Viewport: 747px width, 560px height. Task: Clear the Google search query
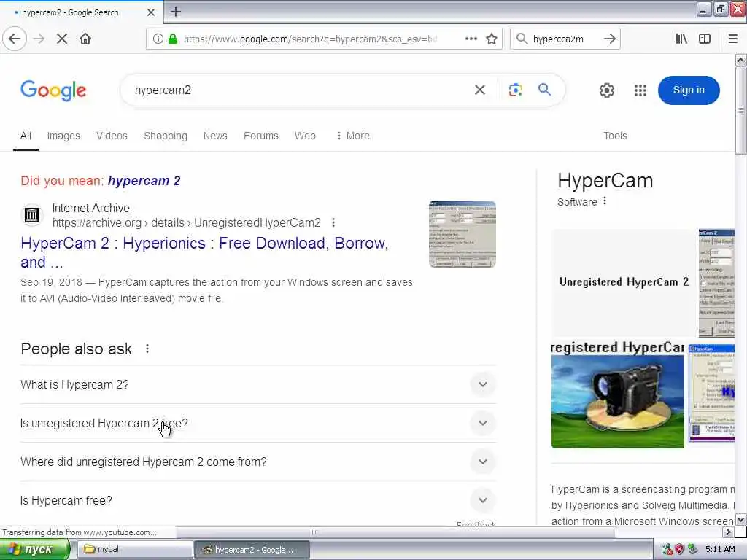point(480,90)
